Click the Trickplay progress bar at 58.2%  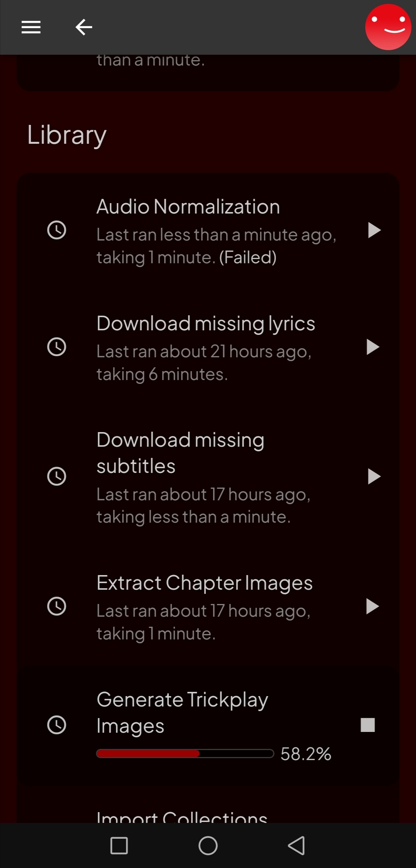(x=185, y=754)
